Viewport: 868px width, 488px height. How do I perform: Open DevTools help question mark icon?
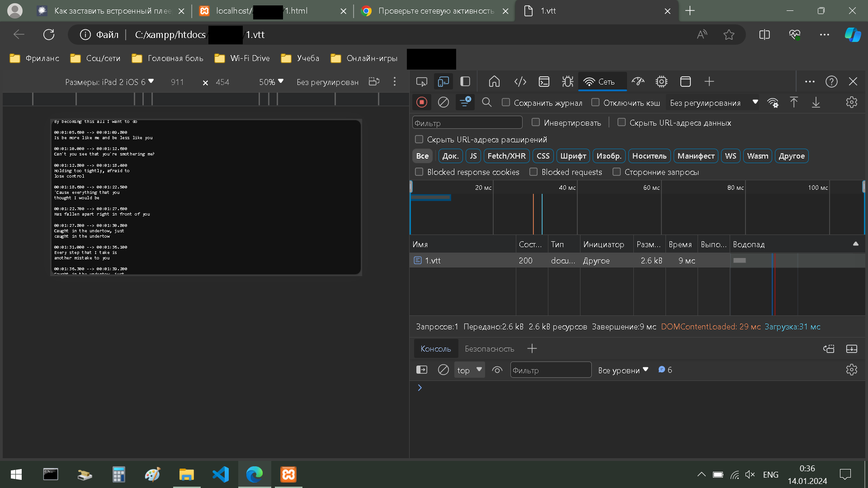click(831, 82)
